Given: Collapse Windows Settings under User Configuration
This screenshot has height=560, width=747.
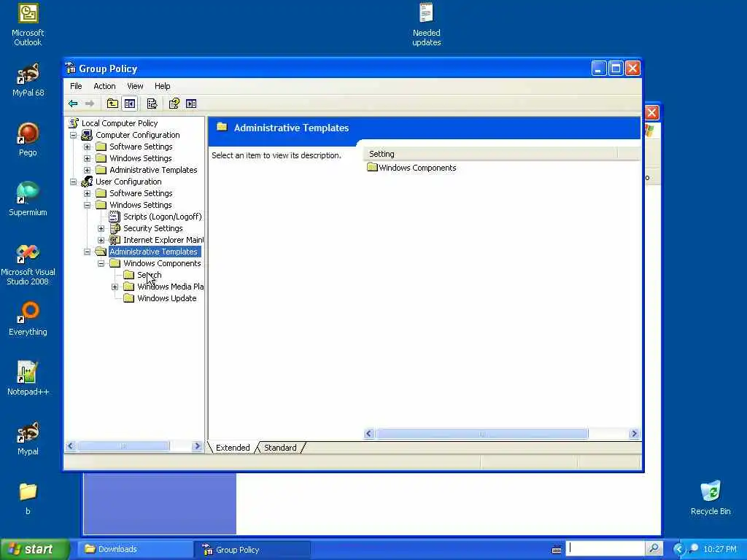Looking at the screenshot, I should pyautogui.click(x=88, y=205).
